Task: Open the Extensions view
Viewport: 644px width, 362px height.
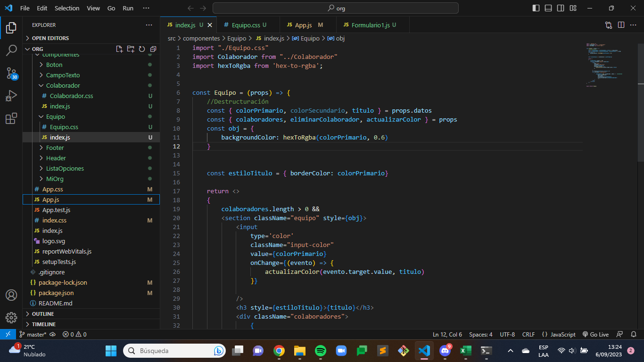Action: (11, 118)
